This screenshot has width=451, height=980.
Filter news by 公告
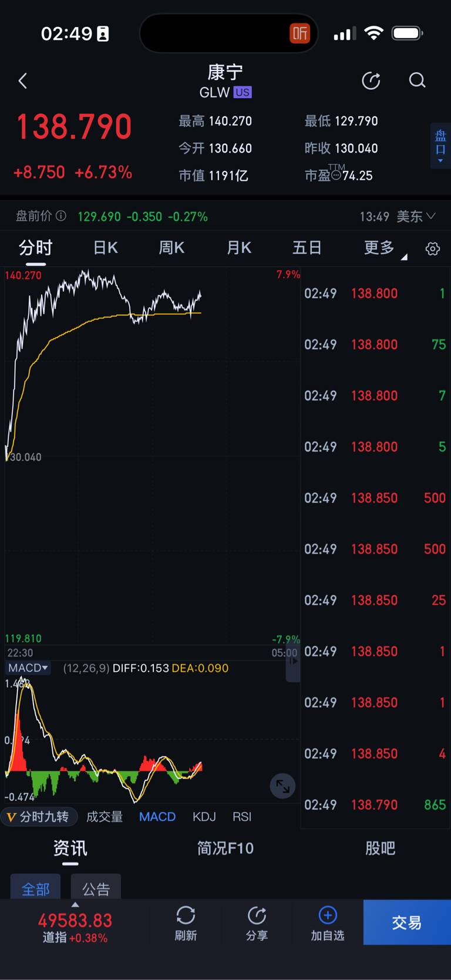(96, 887)
